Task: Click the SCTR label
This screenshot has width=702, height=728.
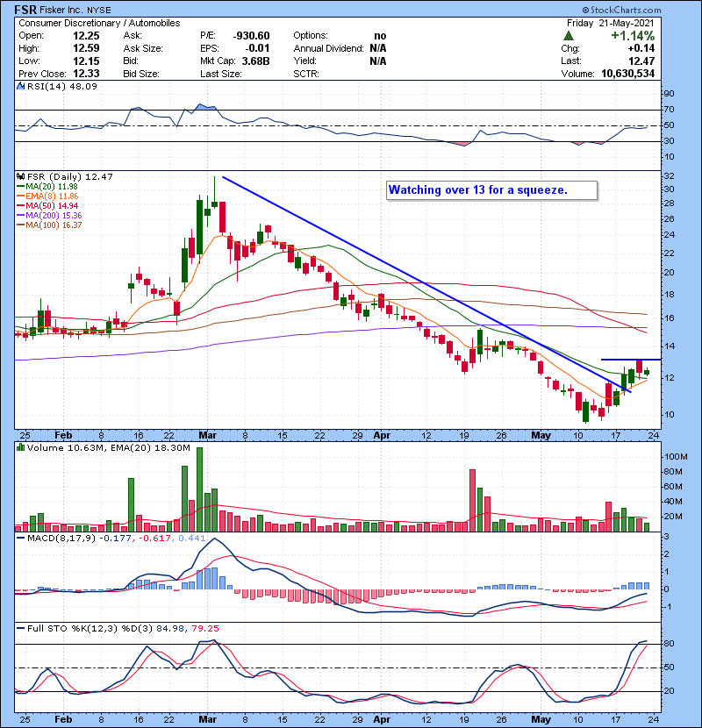Action: [x=306, y=74]
